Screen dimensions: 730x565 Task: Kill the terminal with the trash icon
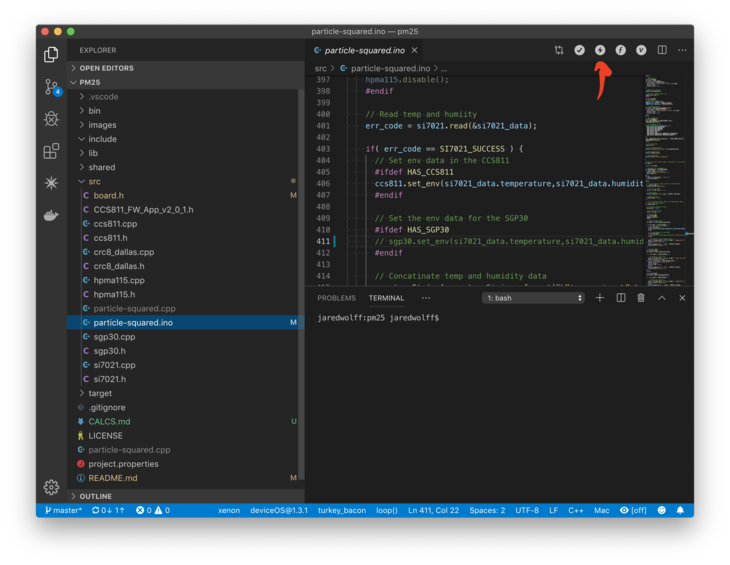tap(641, 298)
